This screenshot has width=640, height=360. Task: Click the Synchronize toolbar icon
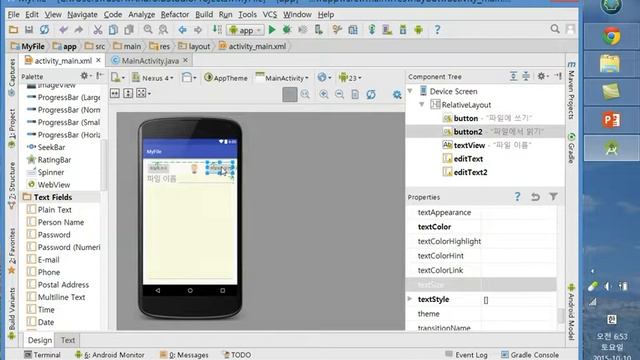44,30
